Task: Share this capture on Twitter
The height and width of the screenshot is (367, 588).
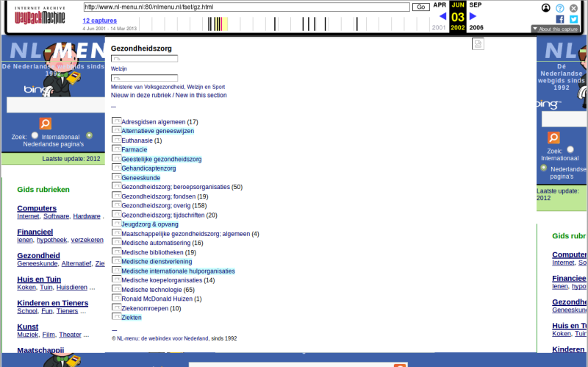Action: tap(573, 19)
